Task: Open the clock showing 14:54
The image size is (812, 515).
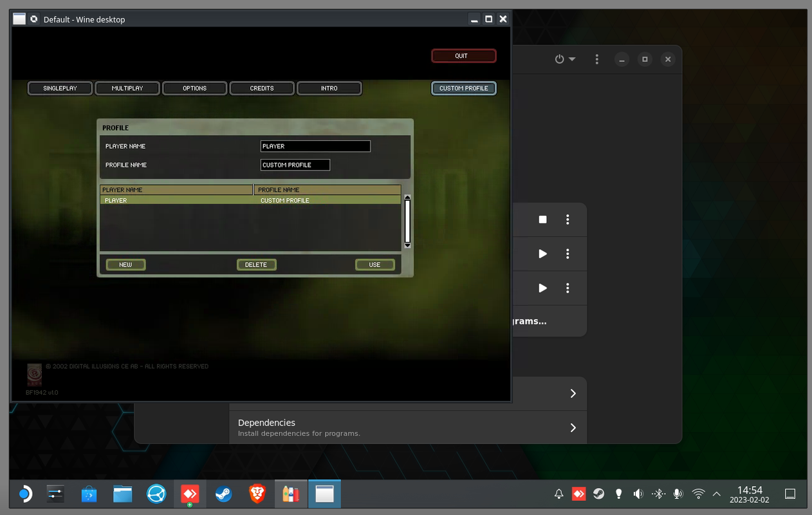Action: pyautogui.click(x=750, y=494)
